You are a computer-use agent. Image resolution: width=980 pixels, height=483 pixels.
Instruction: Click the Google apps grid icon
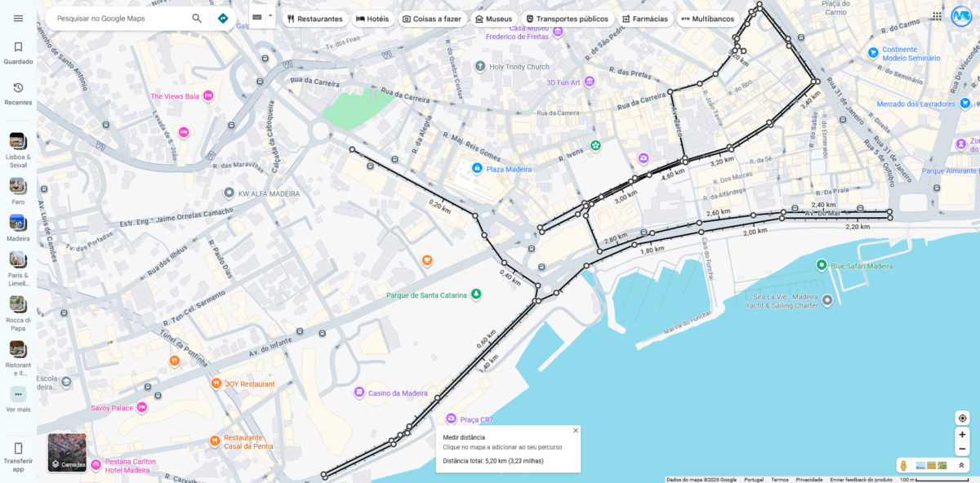pyautogui.click(x=937, y=16)
